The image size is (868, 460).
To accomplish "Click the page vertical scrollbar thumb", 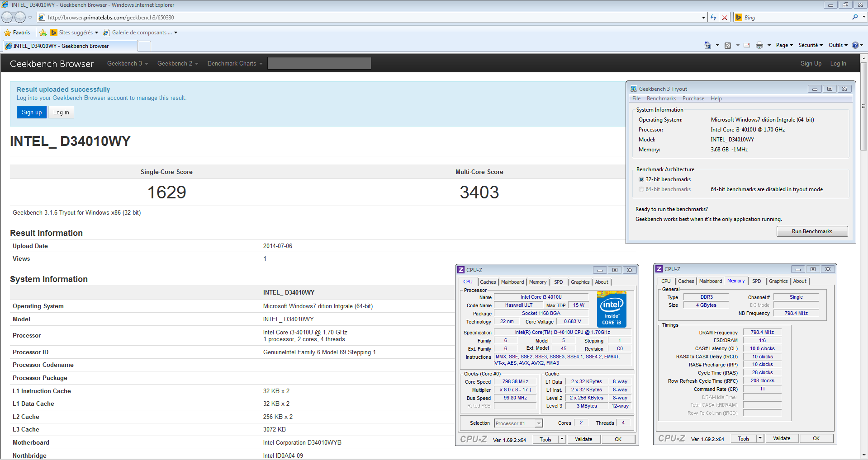I will [864, 106].
